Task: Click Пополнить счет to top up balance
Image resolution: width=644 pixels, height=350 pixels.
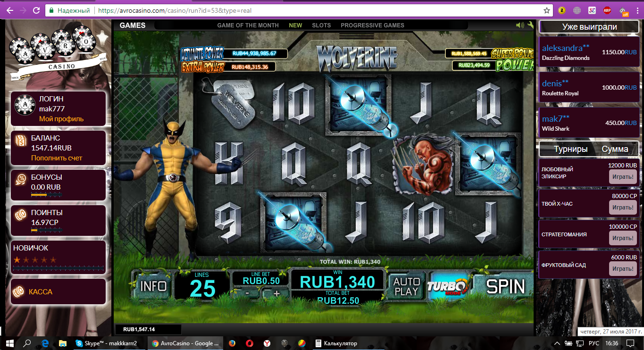Action: click(57, 158)
